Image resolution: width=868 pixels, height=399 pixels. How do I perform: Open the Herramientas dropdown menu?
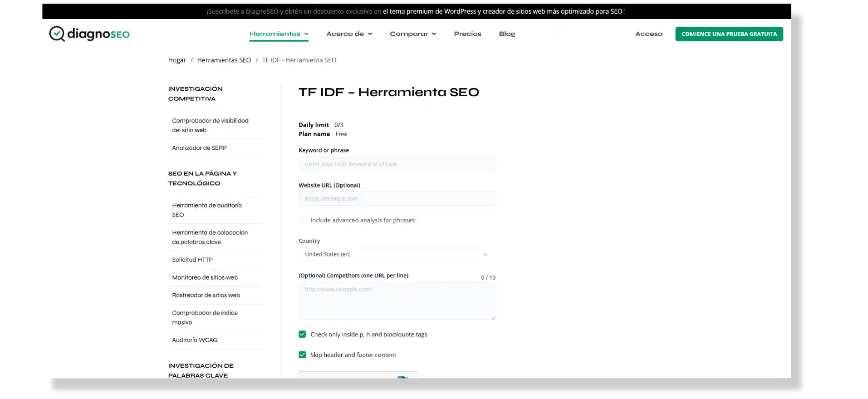279,34
